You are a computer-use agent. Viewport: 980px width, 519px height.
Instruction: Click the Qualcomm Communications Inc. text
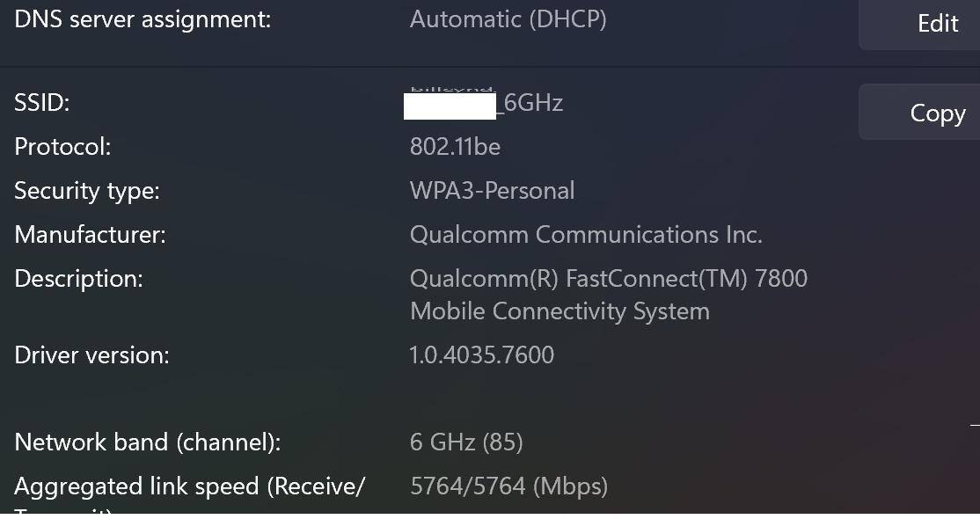tap(586, 235)
